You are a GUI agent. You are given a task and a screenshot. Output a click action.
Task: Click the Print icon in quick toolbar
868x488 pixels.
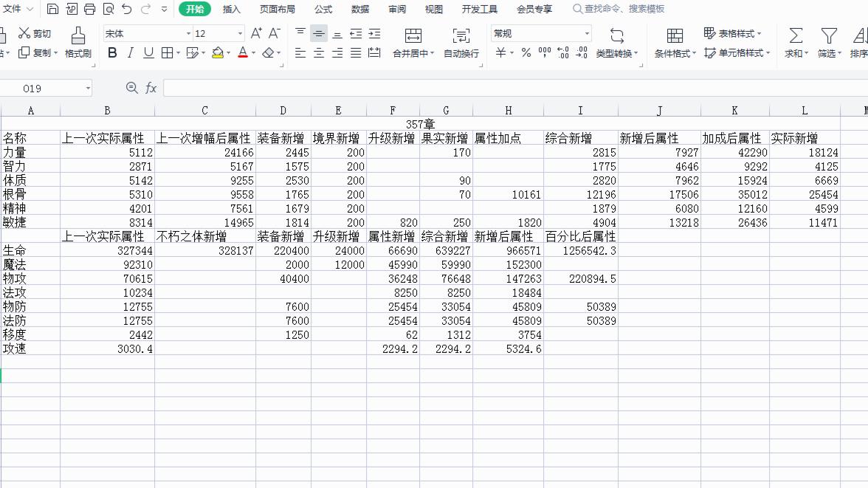[90, 9]
